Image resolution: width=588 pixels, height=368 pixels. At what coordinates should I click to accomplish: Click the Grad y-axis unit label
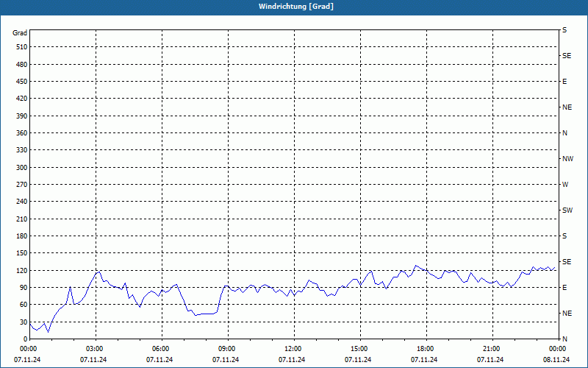tap(20, 33)
